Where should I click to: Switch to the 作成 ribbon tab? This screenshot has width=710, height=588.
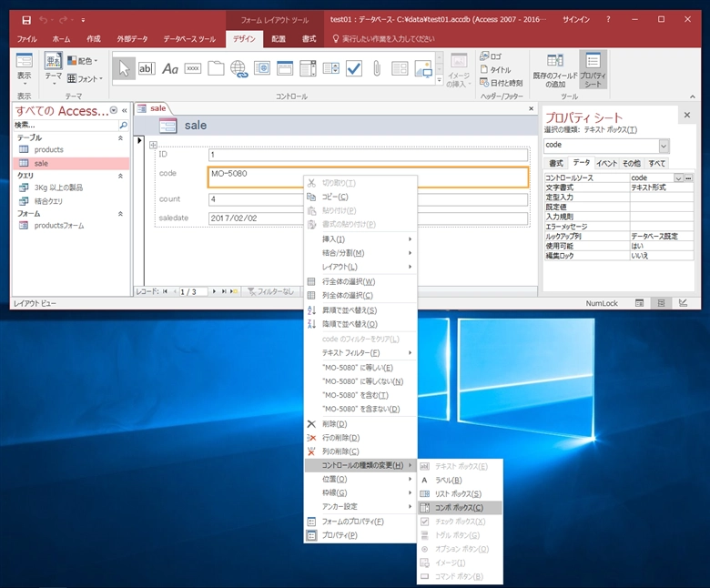(x=94, y=39)
